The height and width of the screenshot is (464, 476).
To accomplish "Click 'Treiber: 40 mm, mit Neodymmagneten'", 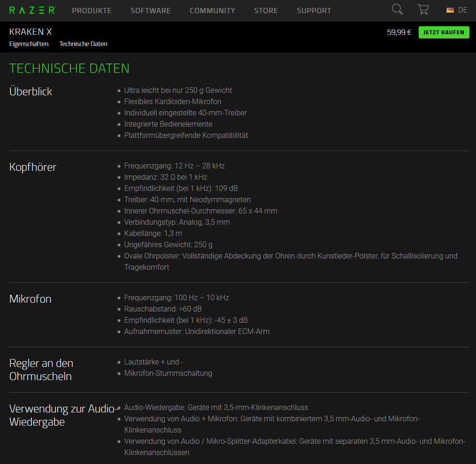I will [187, 199].
